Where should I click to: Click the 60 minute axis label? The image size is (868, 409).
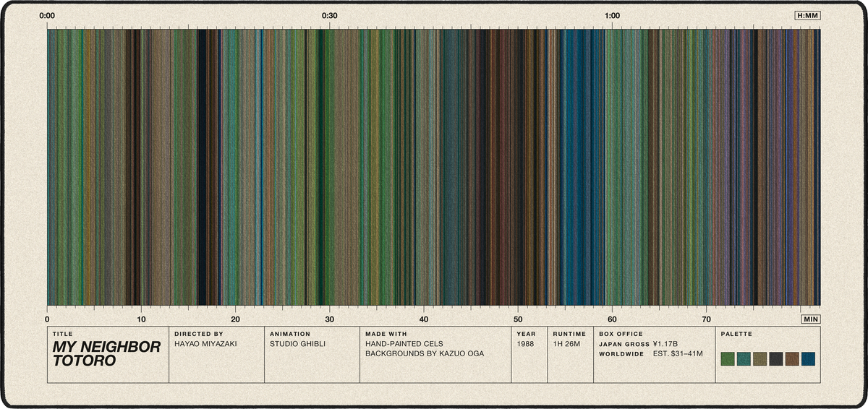613,319
